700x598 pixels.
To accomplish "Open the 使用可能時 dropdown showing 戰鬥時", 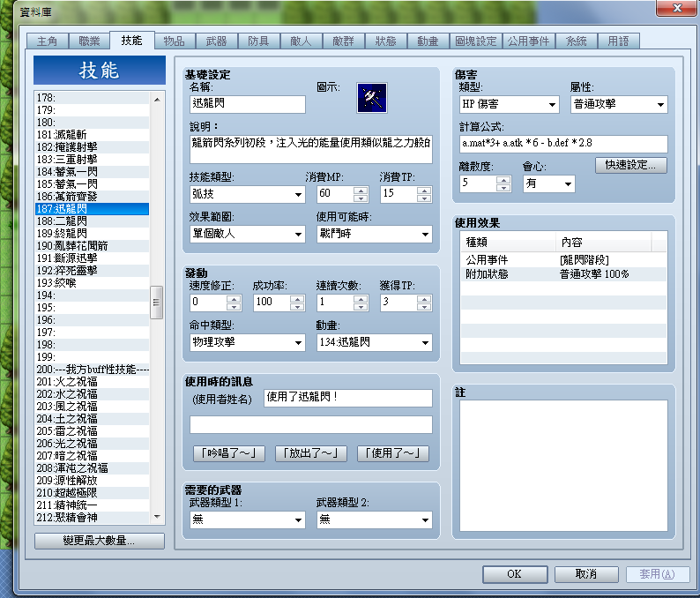I will (374, 234).
